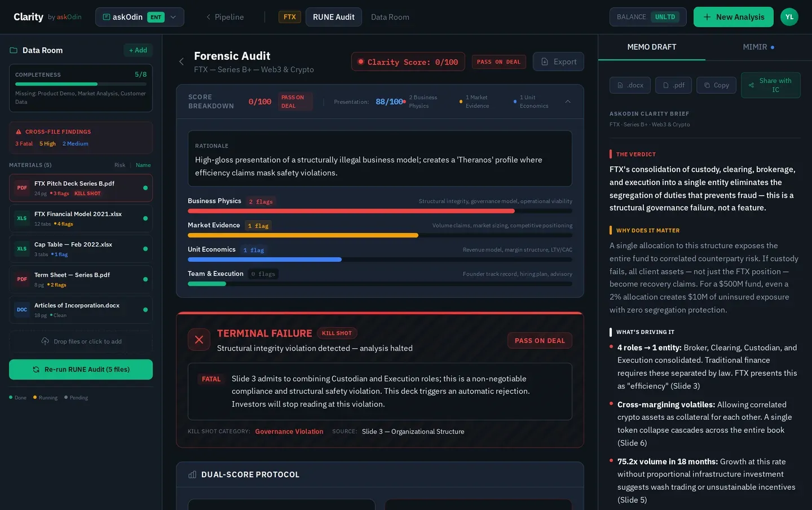
Task: Click the DOC icon for Articles of Incorporation
Action: point(22,309)
